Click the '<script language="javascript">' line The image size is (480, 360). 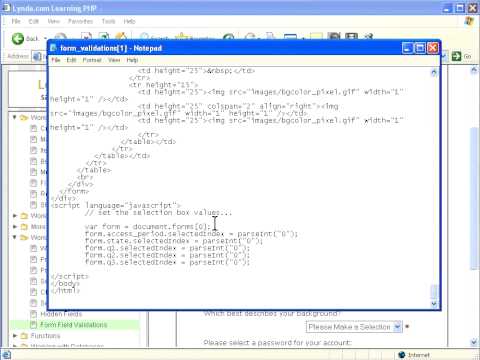click(116, 205)
